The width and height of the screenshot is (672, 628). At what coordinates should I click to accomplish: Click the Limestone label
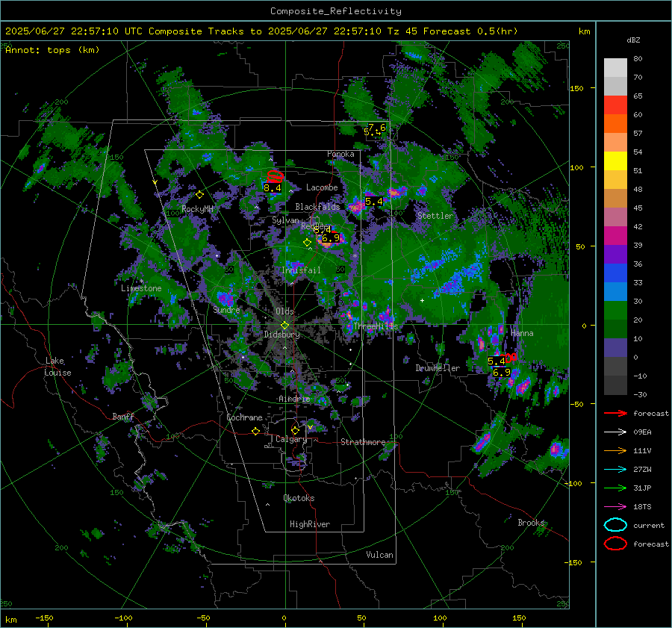coord(141,288)
